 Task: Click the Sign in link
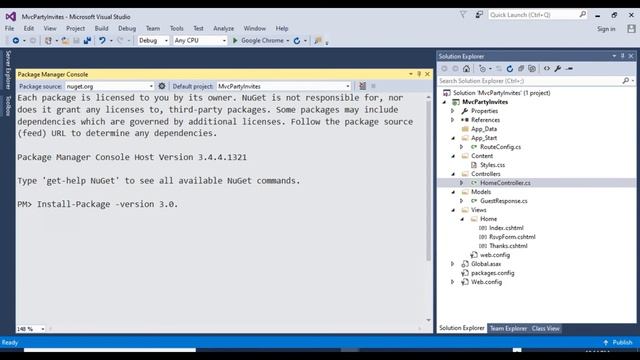coord(606,29)
